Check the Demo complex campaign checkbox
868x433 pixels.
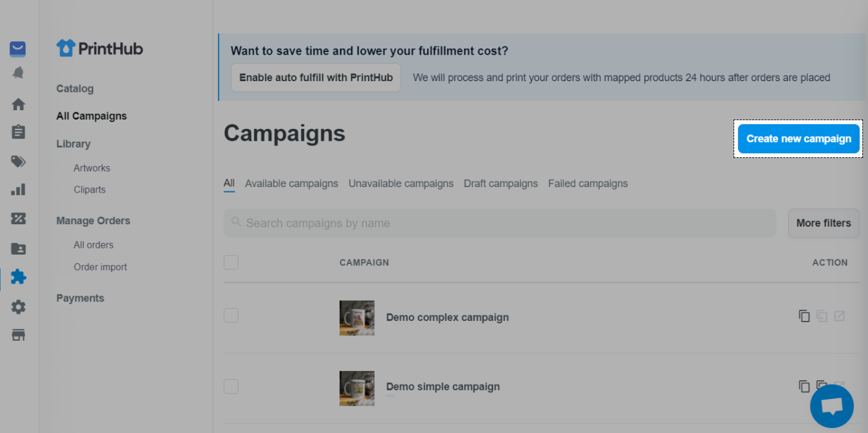pos(231,316)
